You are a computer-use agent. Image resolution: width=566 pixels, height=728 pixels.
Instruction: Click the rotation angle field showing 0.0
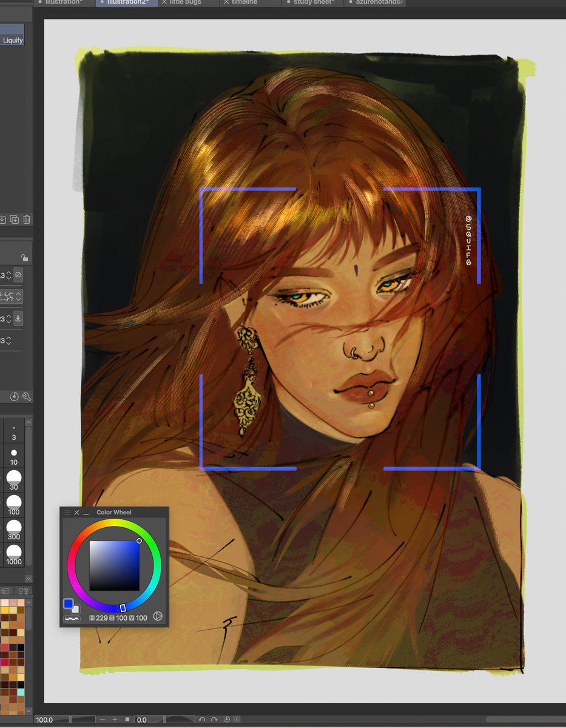coord(149,720)
